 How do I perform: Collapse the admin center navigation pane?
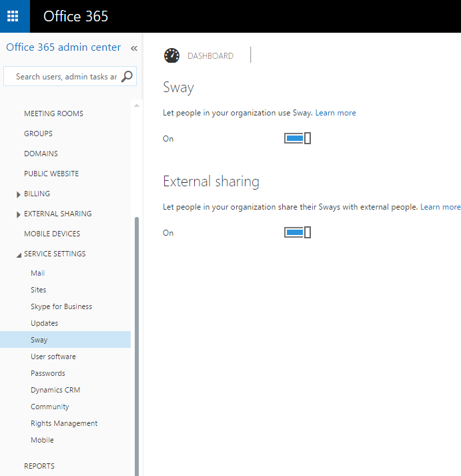tap(133, 48)
